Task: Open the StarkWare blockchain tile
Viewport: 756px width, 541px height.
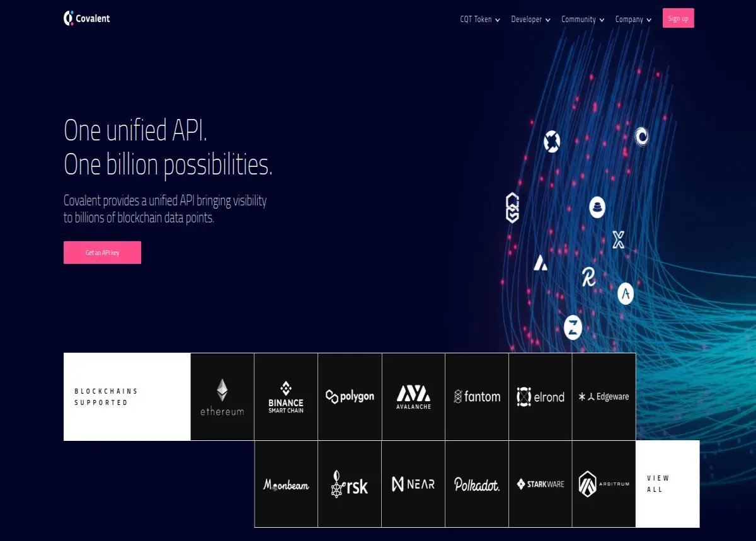Action: pyautogui.click(x=541, y=484)
